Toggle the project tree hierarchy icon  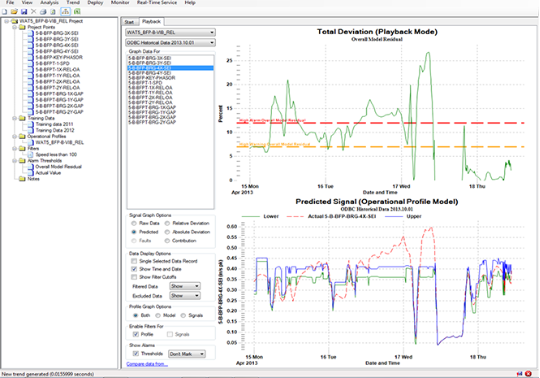pyautogui.click(x=65, y=12)
